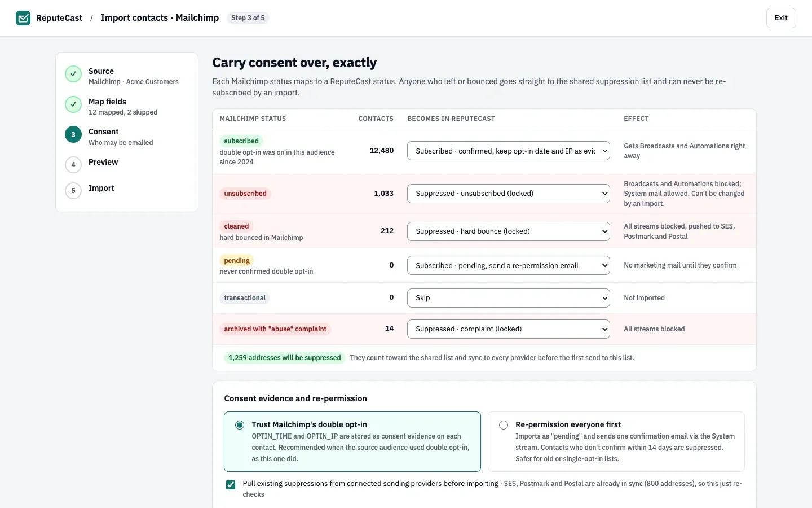This screenshot has height=508, width=812.
Task: Click the green subscribed status tag
Action: point(241,141)
